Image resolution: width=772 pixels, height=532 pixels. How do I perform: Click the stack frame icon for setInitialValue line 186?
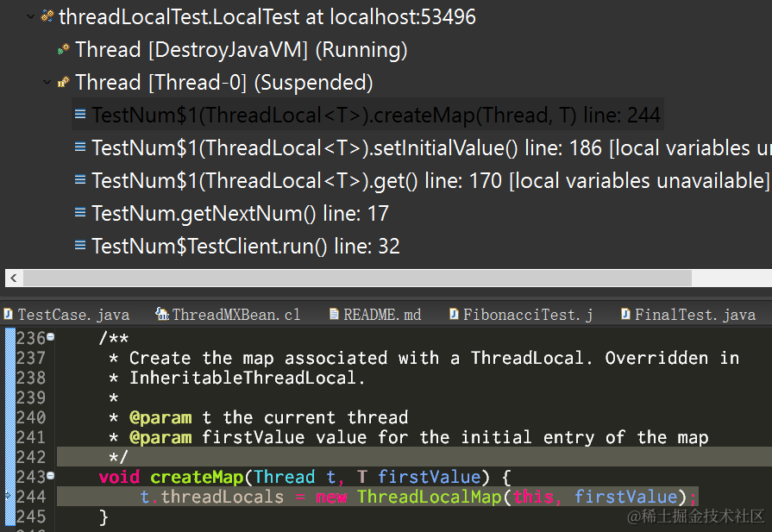pos(79,147)
